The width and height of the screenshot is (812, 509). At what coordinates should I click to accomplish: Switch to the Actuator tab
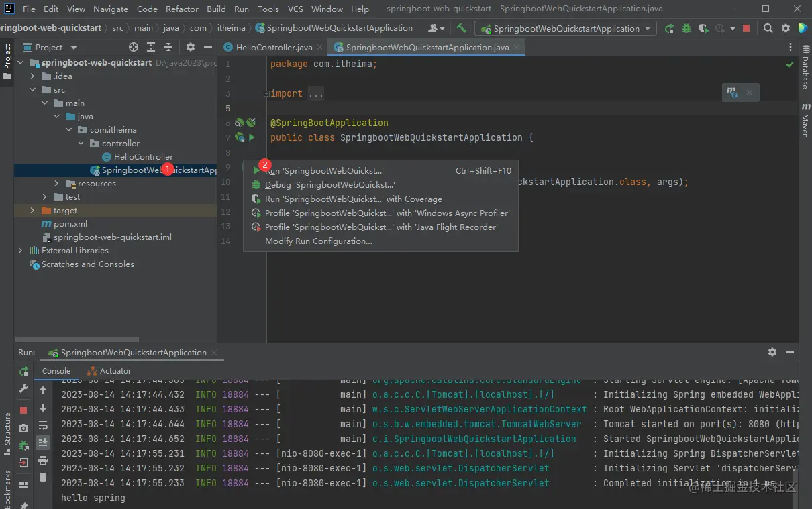point(109,371)
